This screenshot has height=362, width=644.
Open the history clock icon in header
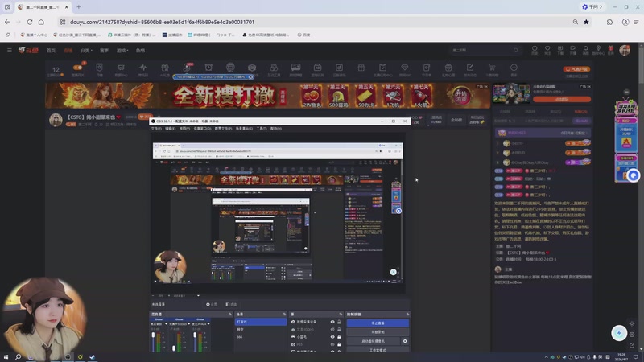coord(535,50)
